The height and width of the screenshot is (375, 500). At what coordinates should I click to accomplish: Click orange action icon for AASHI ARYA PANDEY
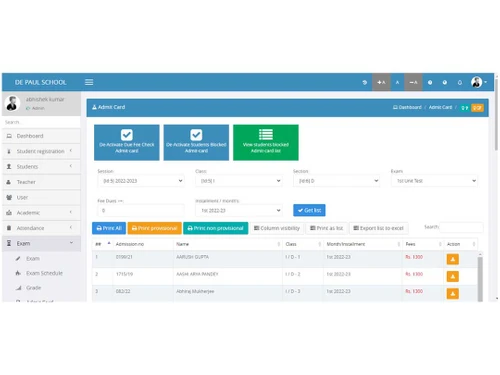coord(453,276)
